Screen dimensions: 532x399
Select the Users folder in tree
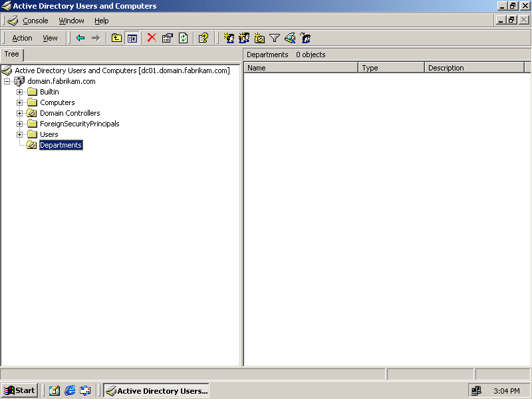pyautogui.click(x=49, y=134)
